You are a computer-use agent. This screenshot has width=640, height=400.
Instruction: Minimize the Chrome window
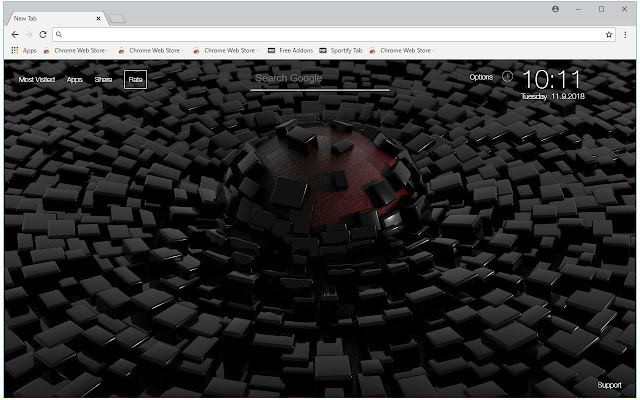click(578, 9)
